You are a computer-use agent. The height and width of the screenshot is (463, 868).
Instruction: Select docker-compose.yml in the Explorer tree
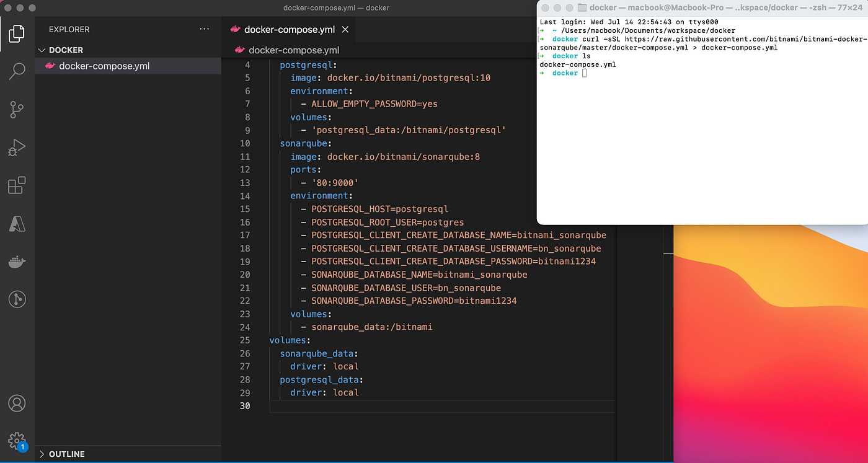click(x=128, y=66)
